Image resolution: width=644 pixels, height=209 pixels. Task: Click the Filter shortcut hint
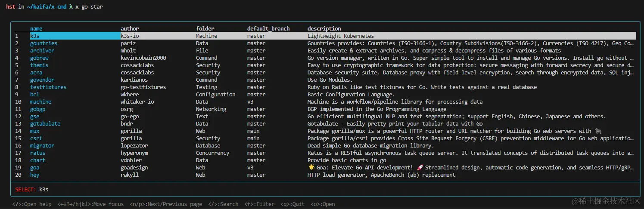pos(259,204)
